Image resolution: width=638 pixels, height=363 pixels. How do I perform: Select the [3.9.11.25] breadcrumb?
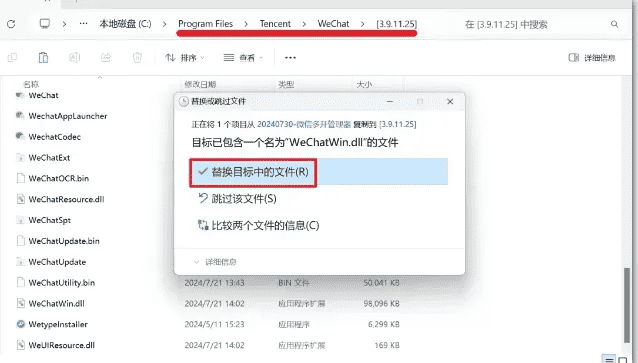click(396, 24)
